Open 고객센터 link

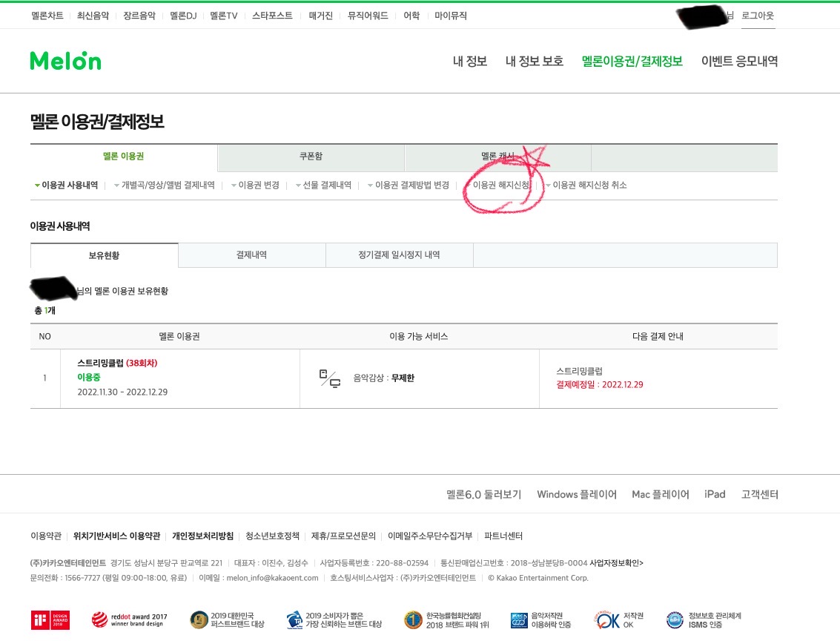pos(760,494)
